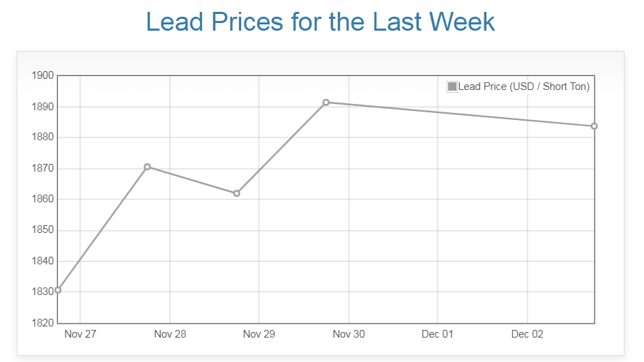Click the Dec 02 x-axis label
Image resolution: width=644 pixels, height=362 pixels.
pyautogui.click(x=527, y=334)
